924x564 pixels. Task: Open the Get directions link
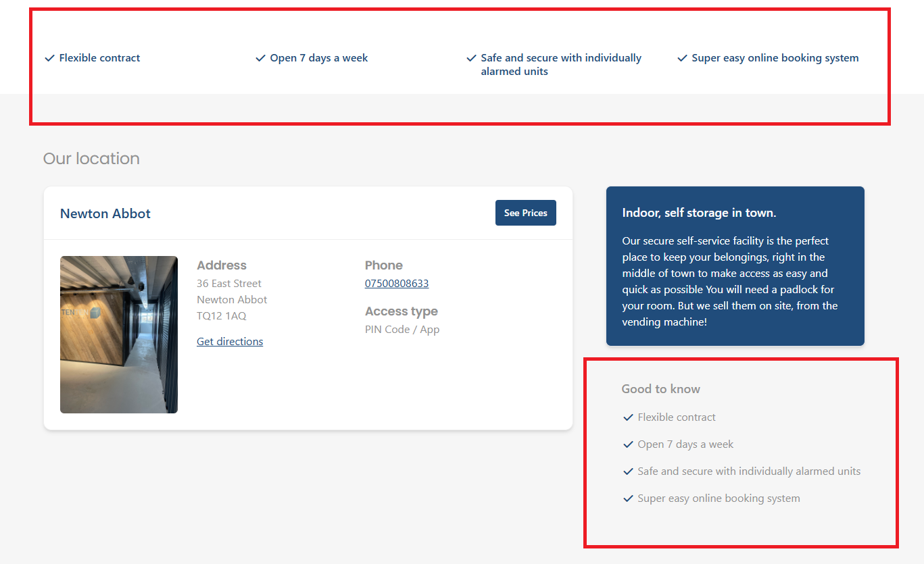tap(230, 342)
